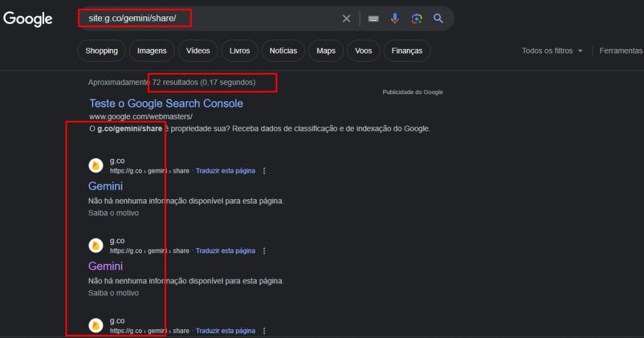Switch to Vídeos results tab
The image size is (644, 338).
point(198,50)
